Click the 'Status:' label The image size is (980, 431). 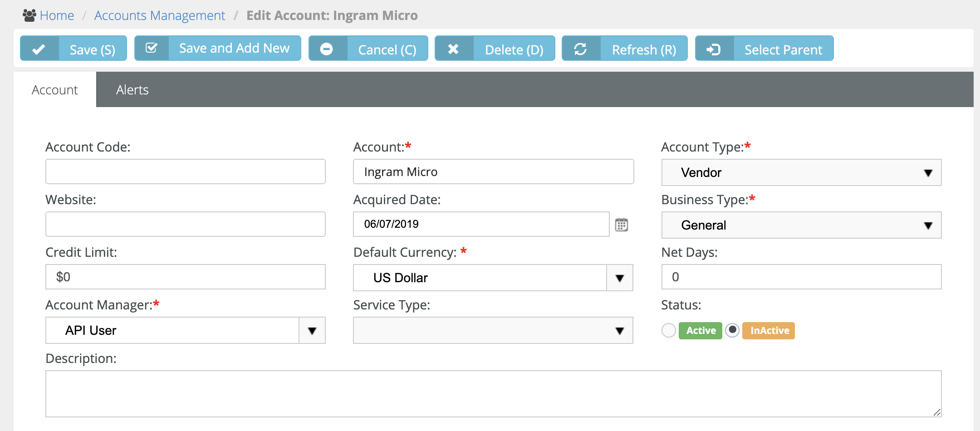681,305
